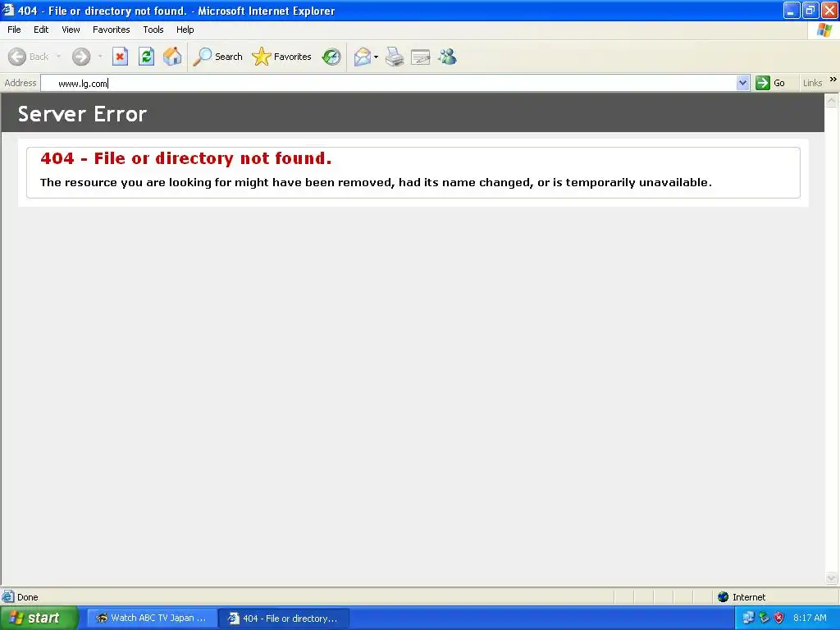Click the Back navigation arrow
The image size is (840, 630).
pos(17,57)
